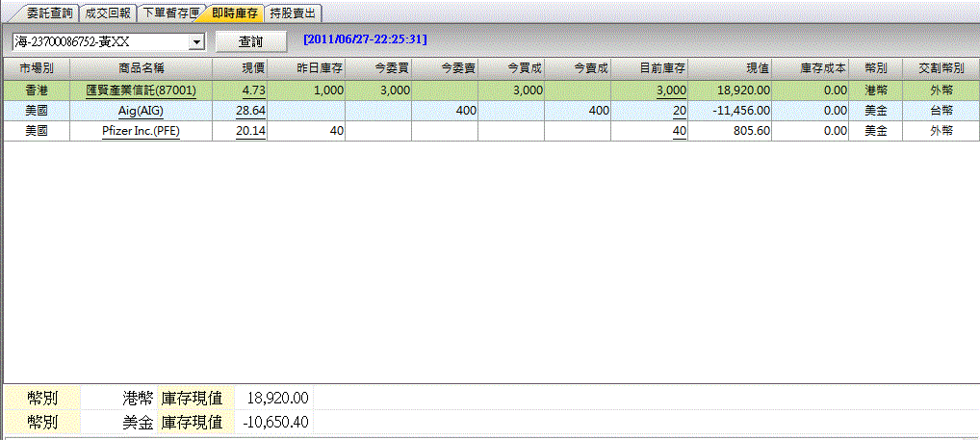Open the 下單暫存匣 tab
The height and width of the screenshot is (440, 980).
(x=169, y=13)
